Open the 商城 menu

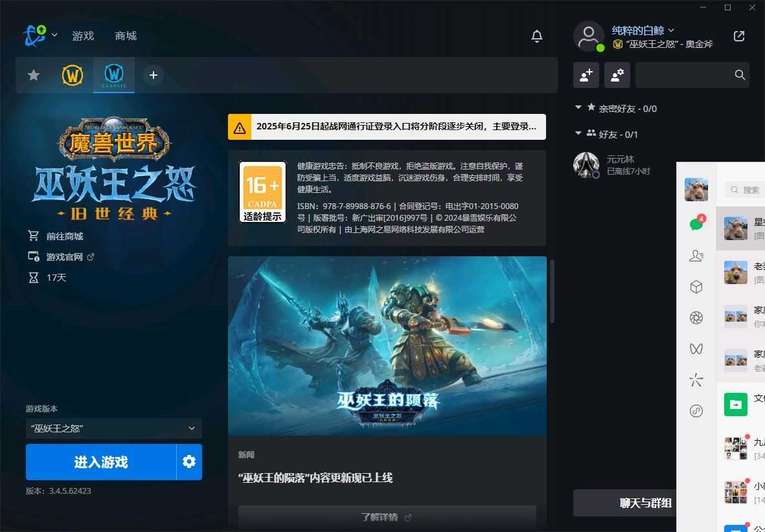tap(126, 36)
